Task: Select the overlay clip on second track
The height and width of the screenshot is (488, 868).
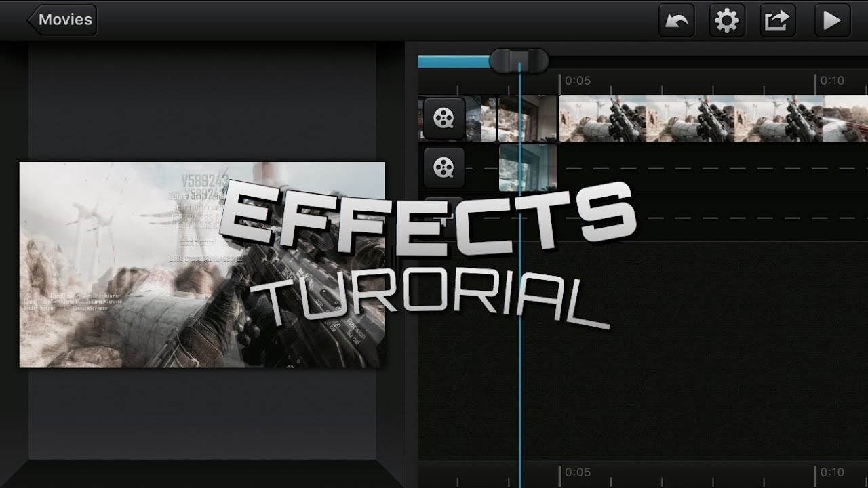Action: [528, 167]
